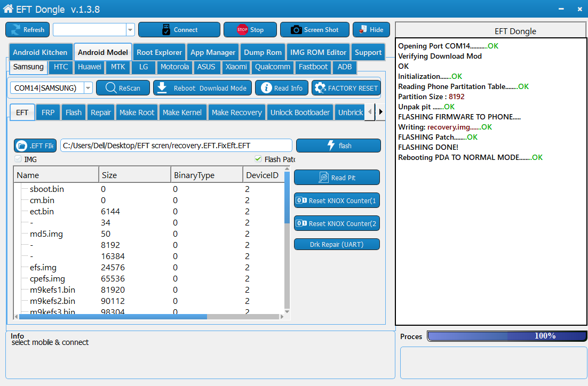This screenshot has width=588, height=386.
Task: Select the ADB tab
Action: coord(345,67)
